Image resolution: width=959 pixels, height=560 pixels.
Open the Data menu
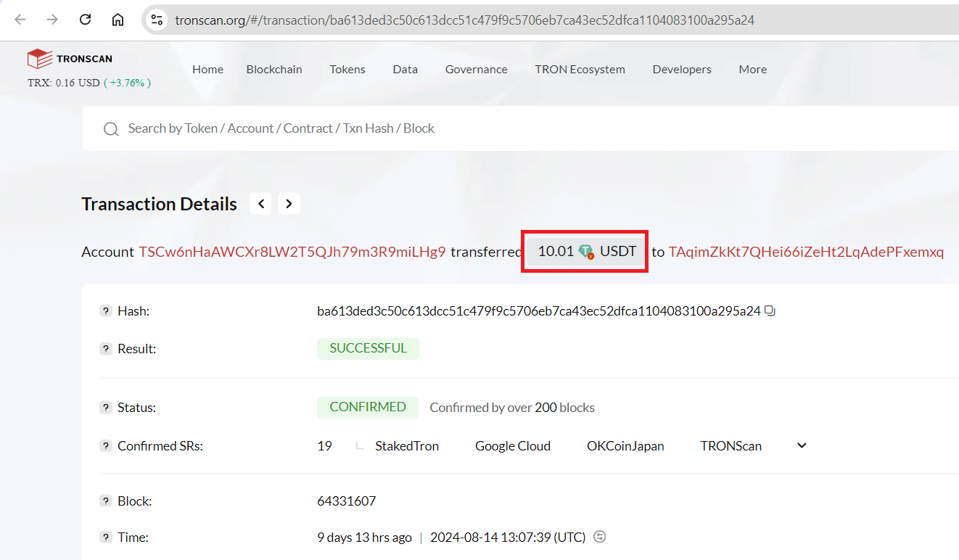(406, 70)
